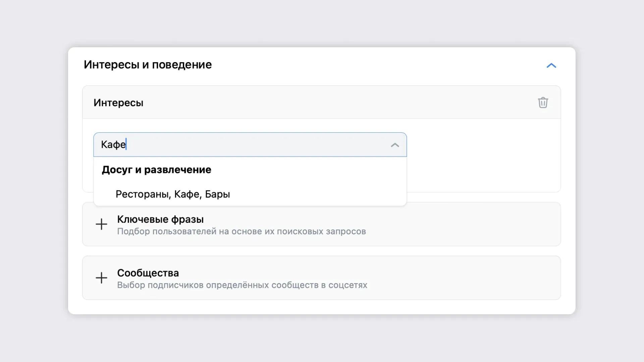Remove the interests section via its delete icon
Image resolution: width=644 pixels, height=362 pixels.
543,103
